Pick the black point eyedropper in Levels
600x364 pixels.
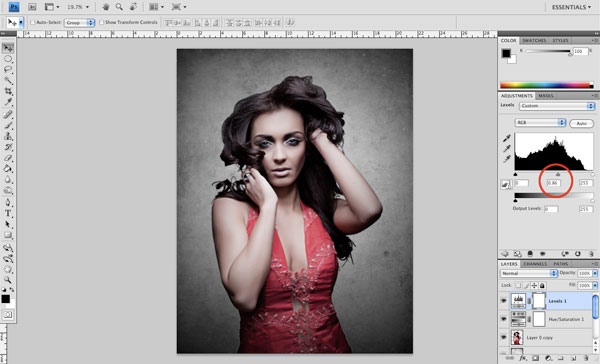click(x=507, y=138)
